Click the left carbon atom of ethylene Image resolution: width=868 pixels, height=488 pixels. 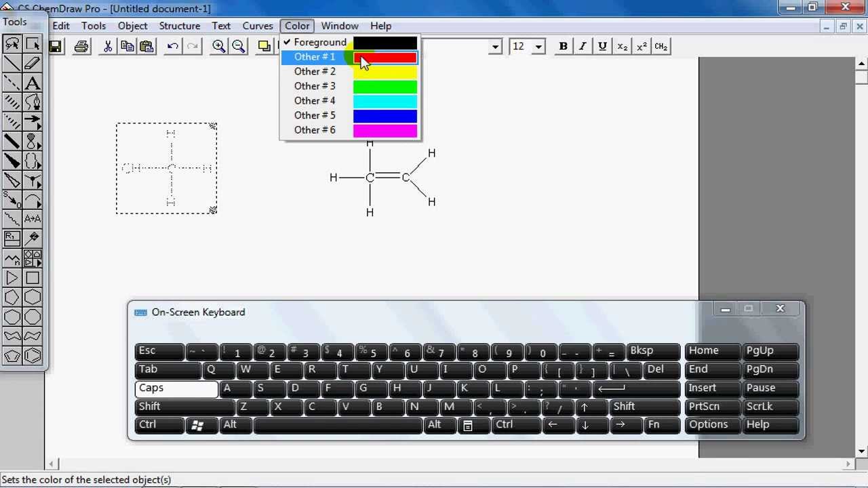[x=370, y=178]
